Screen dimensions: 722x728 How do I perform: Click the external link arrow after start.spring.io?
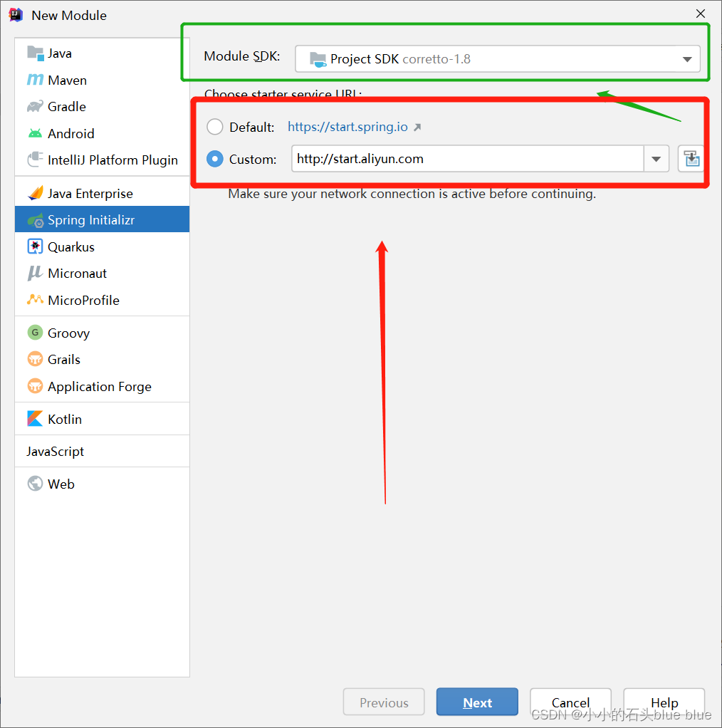[x=417, y=128]
